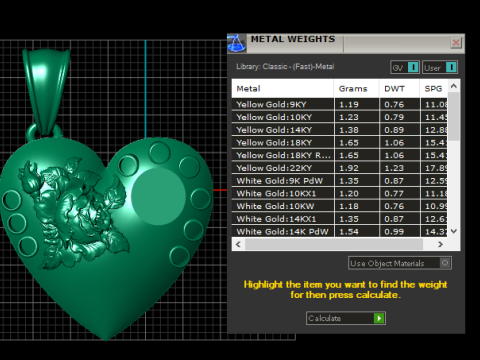Select the White Gold:14KX1 row
The image size is (480, 360).
click(x=339, y=219)
